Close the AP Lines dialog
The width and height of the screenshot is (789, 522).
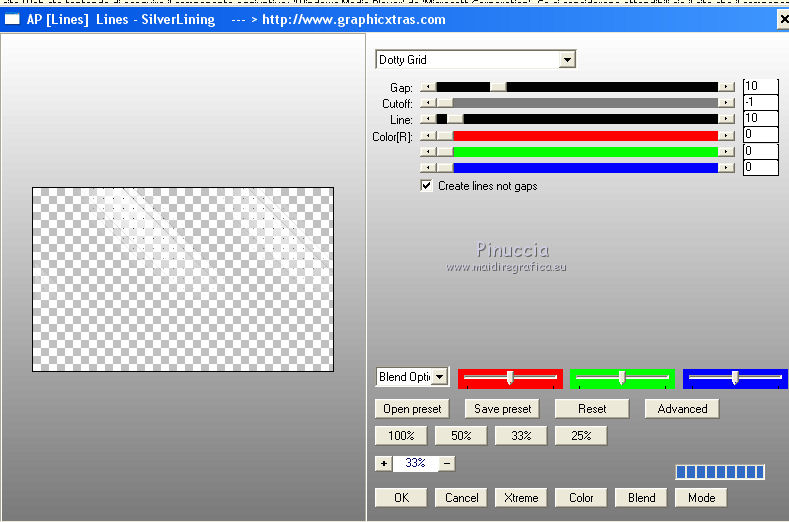point(783,20)
